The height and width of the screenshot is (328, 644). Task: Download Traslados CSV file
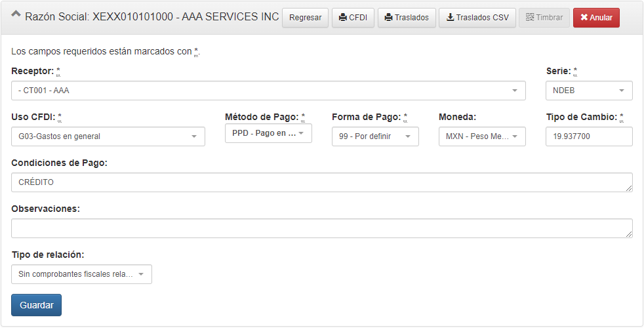477,18
